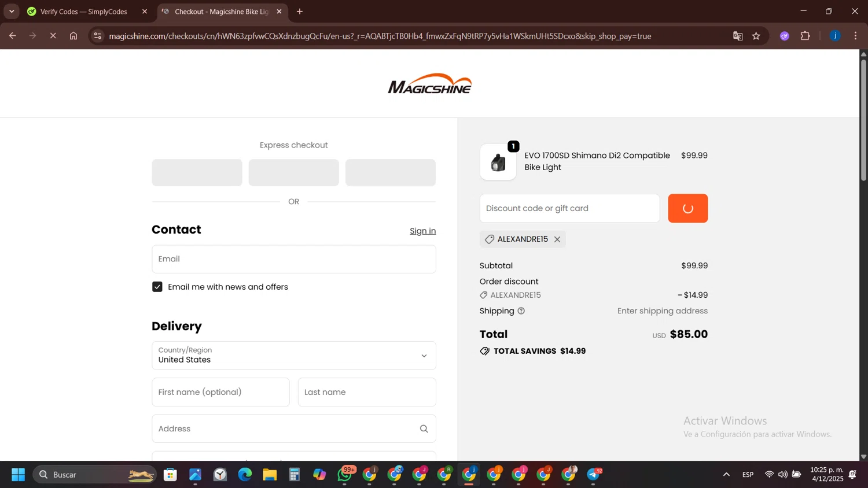Open File Explorer from taskbar
The image size is (868, 488).
(x=270, y=475)
